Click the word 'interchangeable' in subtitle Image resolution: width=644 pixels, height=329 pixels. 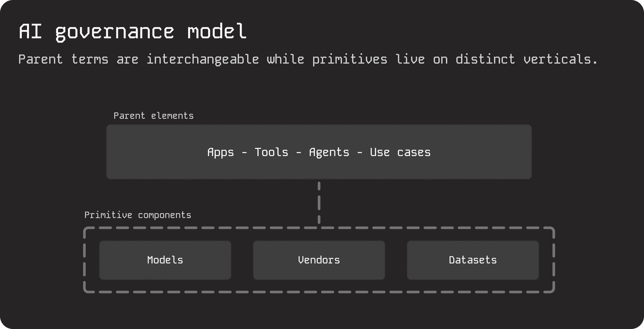pos(203,59)
